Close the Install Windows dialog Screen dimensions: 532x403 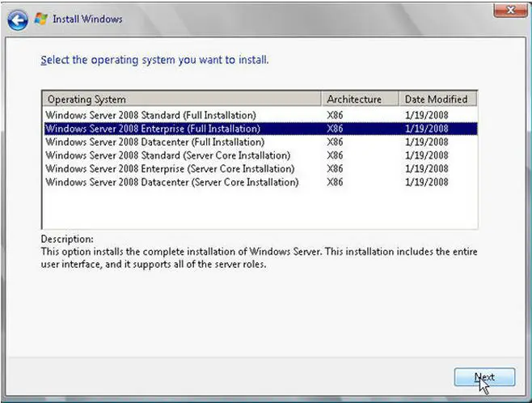(x=510, y=11)
